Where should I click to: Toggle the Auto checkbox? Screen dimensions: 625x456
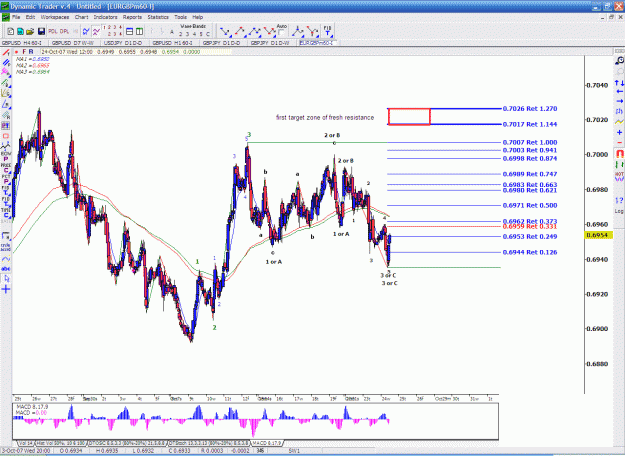click(281, 32)
